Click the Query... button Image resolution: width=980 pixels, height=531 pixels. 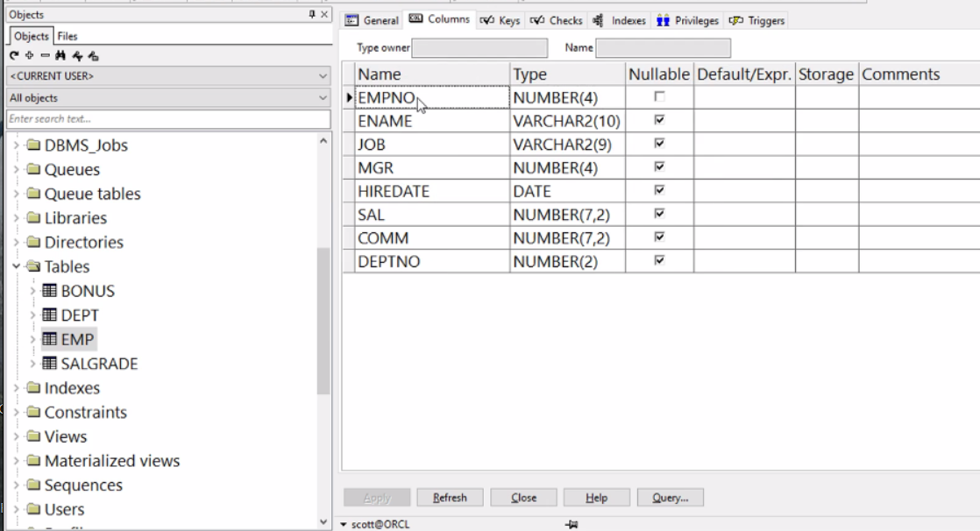click(x=670, y=498)
